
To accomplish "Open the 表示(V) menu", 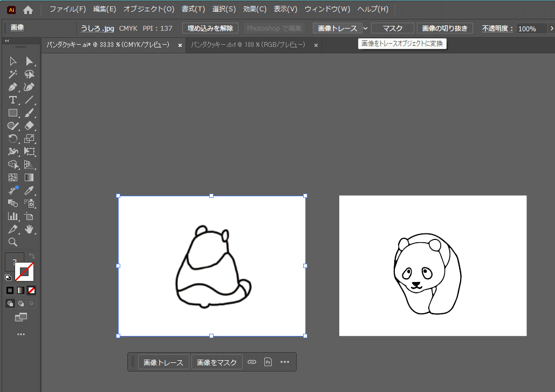I will [x=285, y=9].
